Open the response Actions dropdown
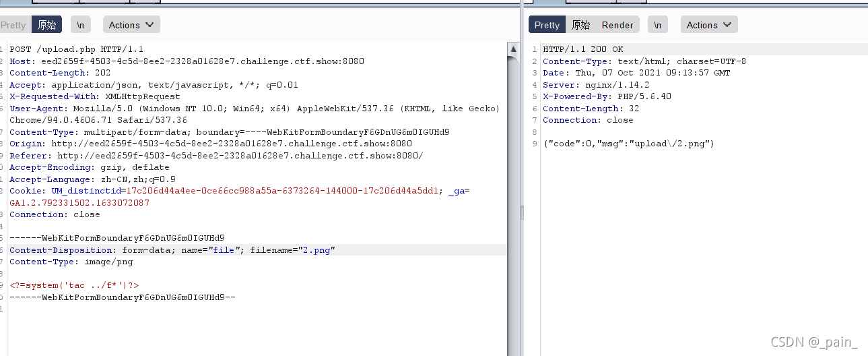 pyautogui.click(x=709, y=25)
